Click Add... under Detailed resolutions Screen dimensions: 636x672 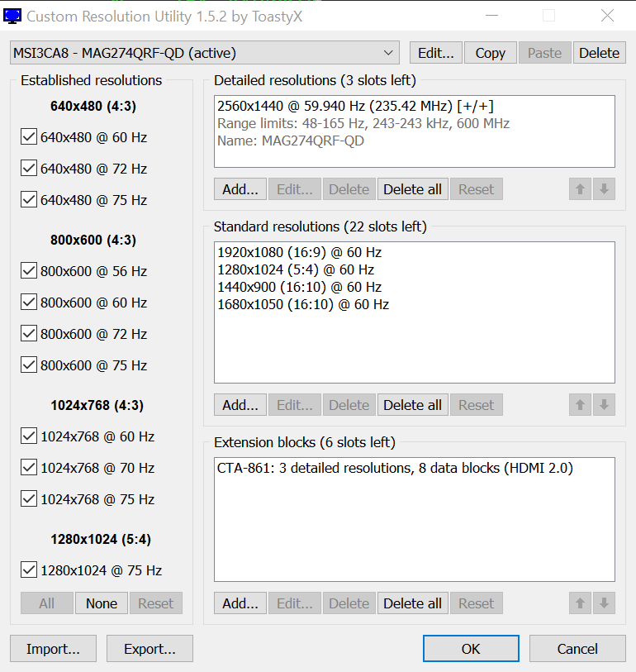point(240,189)
